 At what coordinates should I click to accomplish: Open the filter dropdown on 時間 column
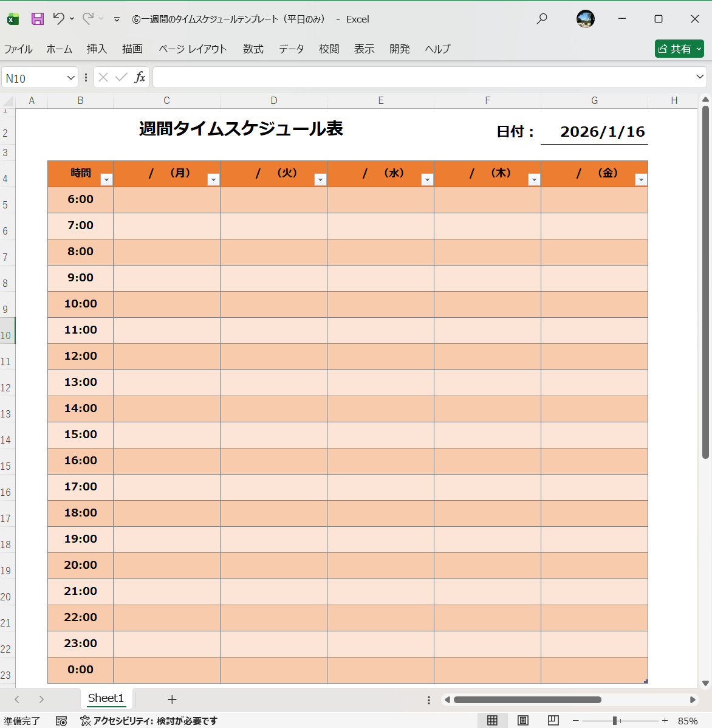(106, 179)
